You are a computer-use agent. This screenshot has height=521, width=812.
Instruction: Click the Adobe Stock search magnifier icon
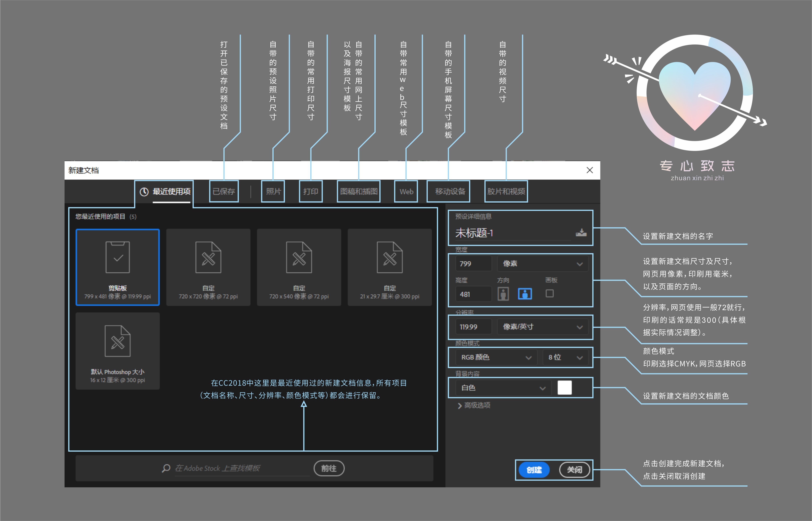tap(166, 468)
